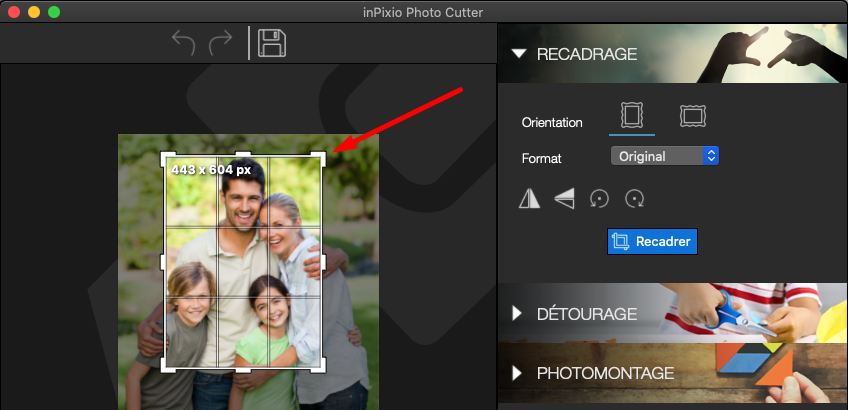Click the top-left crop corner handle
The width and height of the screenshot is (848, 410).
tap(168, 158)
